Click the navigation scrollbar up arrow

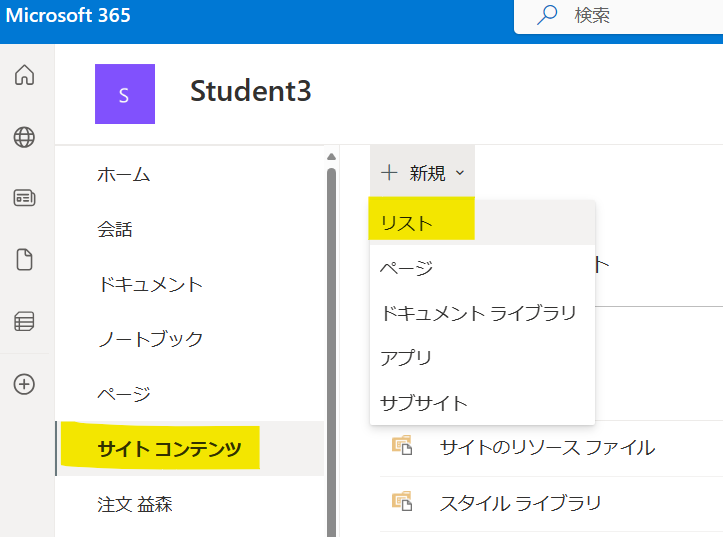(331, 157)
